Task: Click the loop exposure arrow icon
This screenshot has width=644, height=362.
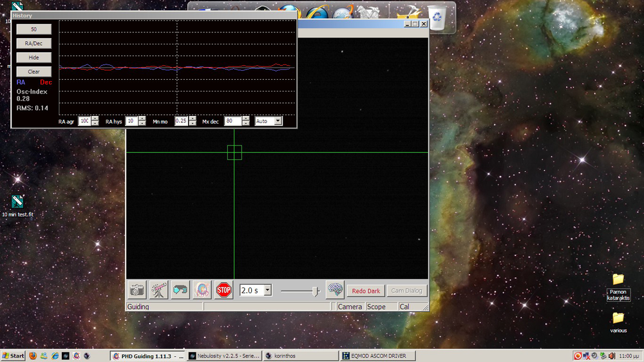Action: pyautogui.click(x=180, y=290)
